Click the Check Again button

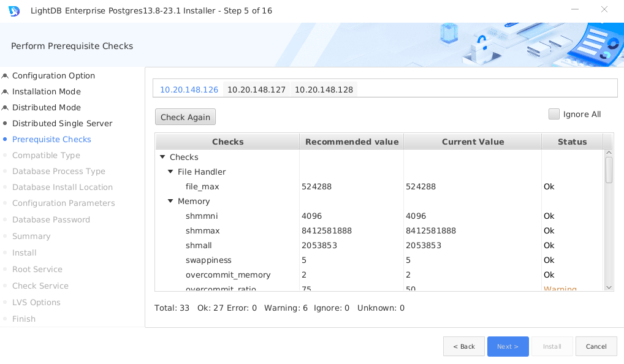coord(186,117)
